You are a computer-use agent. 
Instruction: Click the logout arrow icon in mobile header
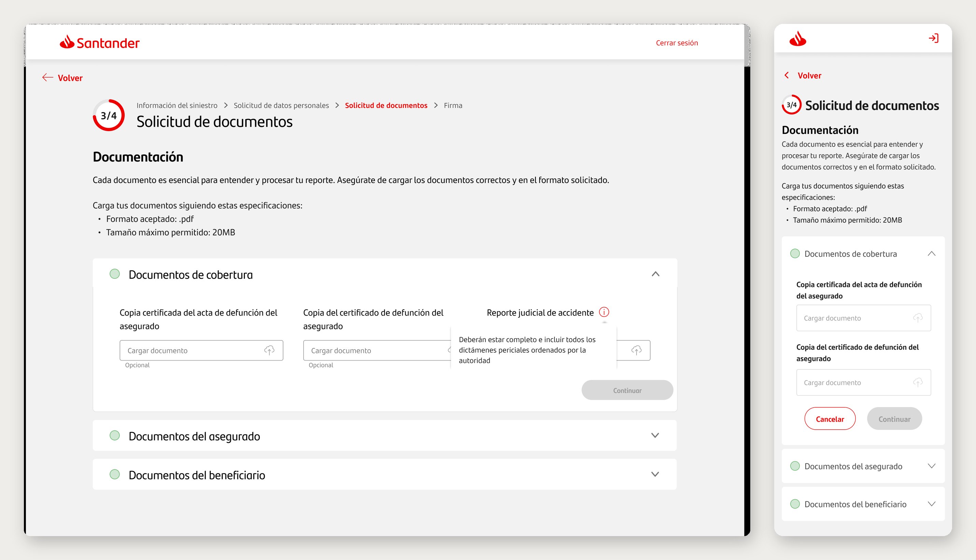click(933, 38)
